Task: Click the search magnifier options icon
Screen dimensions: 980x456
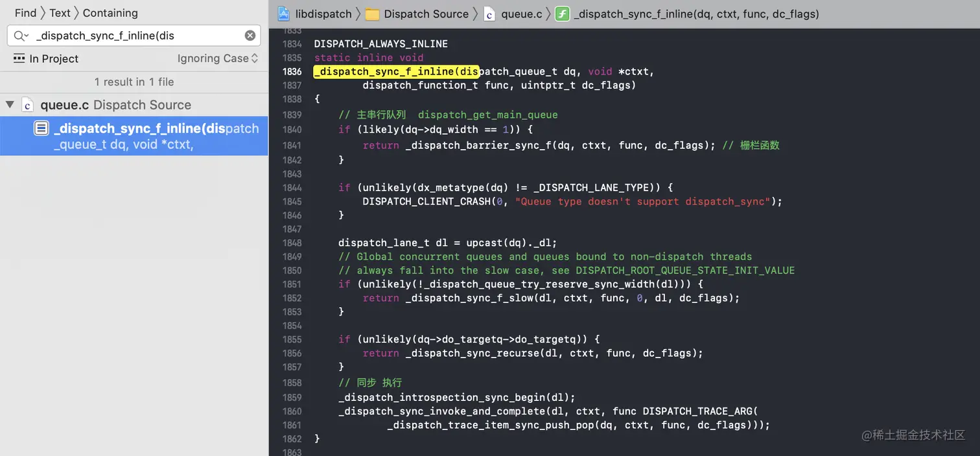Action: tap(21, 36)
